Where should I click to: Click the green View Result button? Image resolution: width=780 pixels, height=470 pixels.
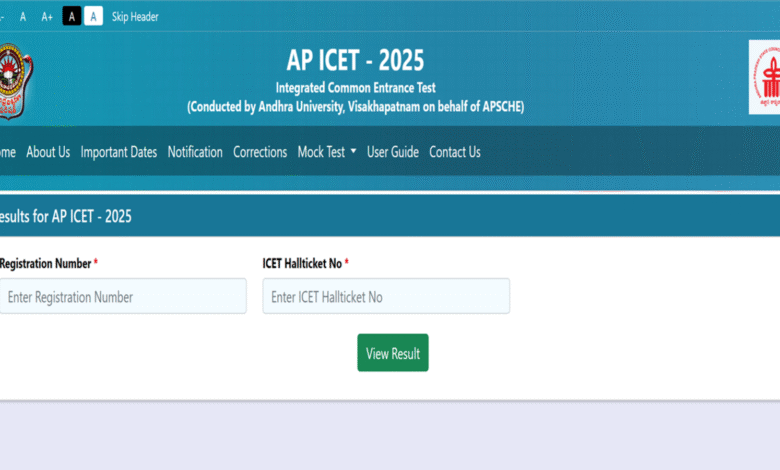(x=393, y=353)
